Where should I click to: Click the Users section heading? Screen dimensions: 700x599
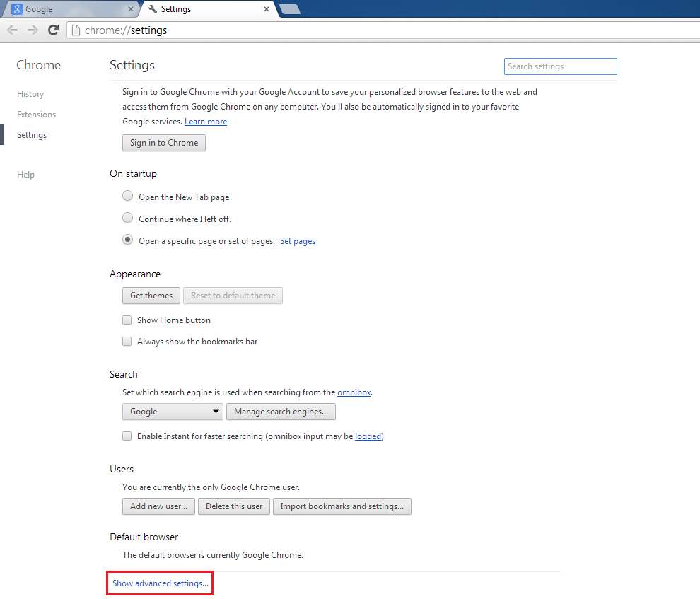[x=122, y=469]
